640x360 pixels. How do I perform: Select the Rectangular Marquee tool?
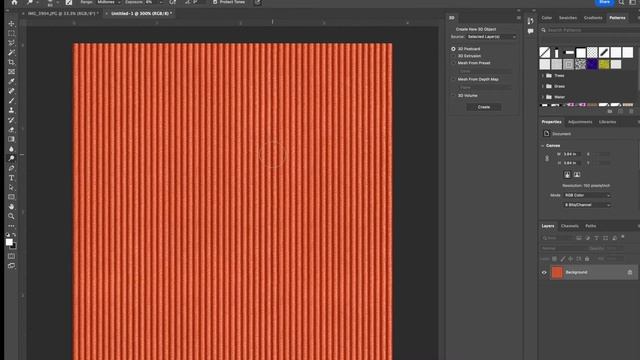pyautogui.click(x=11, y=33)
